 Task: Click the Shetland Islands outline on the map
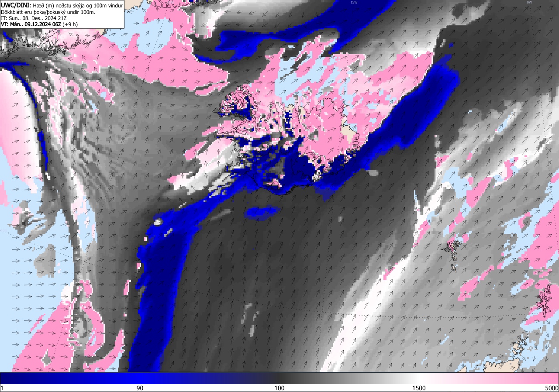(x=544, y=300)
